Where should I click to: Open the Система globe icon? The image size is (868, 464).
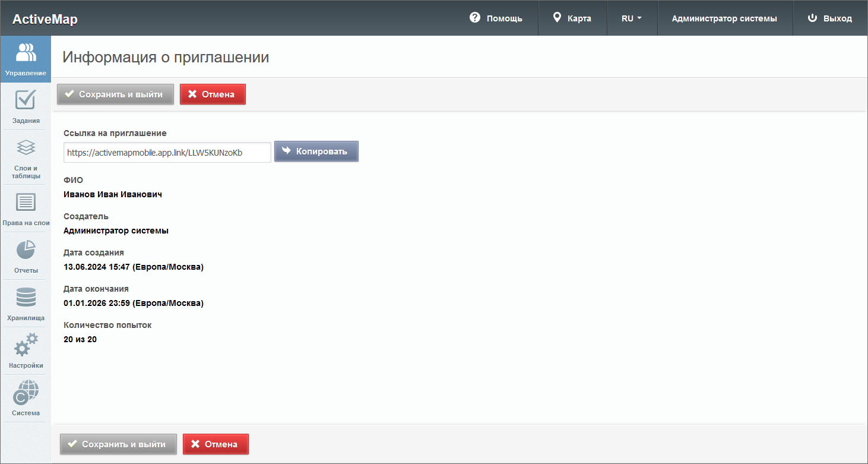click(26, 392)
